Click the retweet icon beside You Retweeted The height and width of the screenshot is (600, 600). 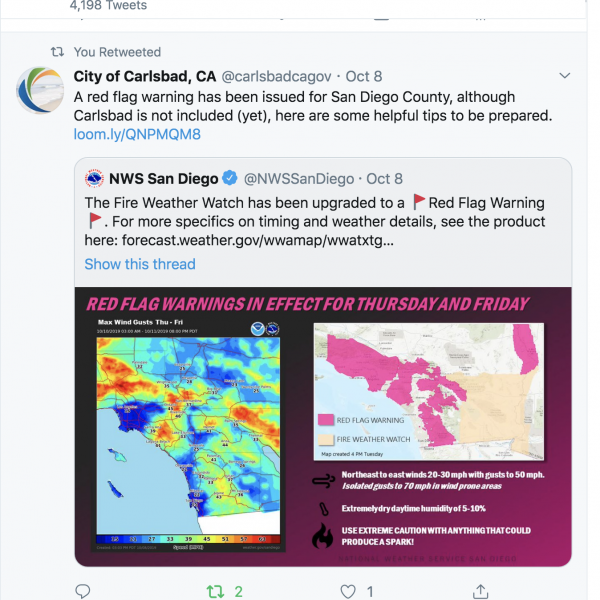tap(57, 52)
